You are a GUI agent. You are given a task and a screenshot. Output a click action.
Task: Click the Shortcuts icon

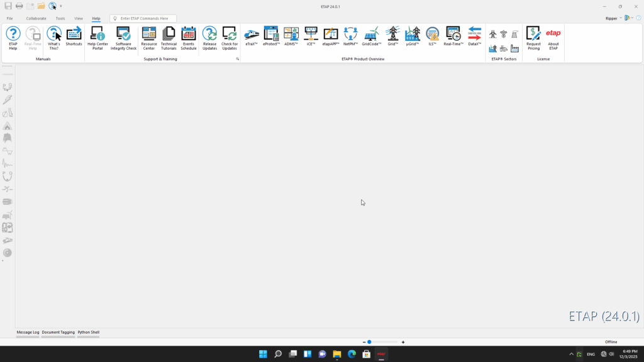74,38
